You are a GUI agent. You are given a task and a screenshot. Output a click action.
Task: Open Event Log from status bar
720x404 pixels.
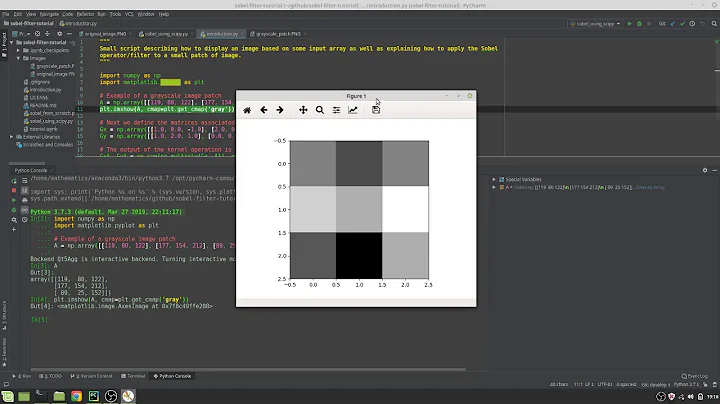694,376
